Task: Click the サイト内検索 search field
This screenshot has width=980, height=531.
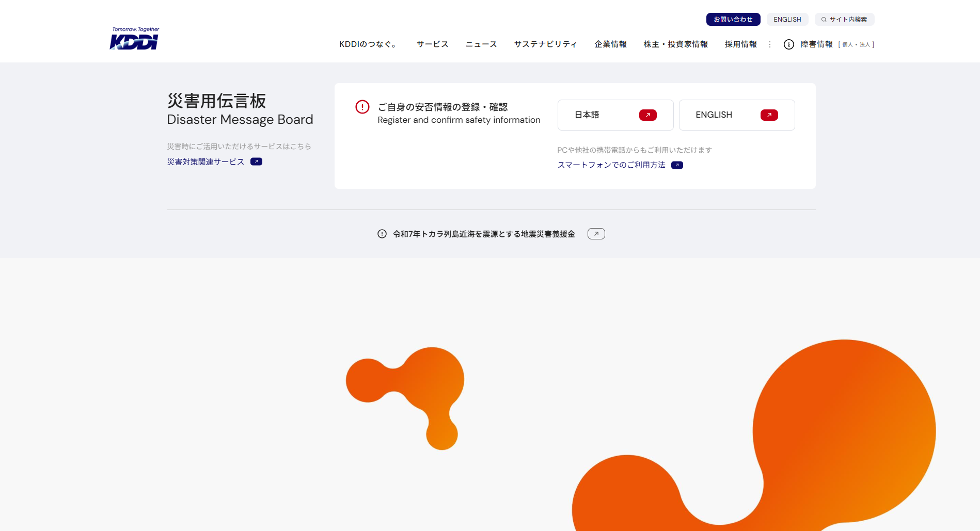Action: [848, 20]
